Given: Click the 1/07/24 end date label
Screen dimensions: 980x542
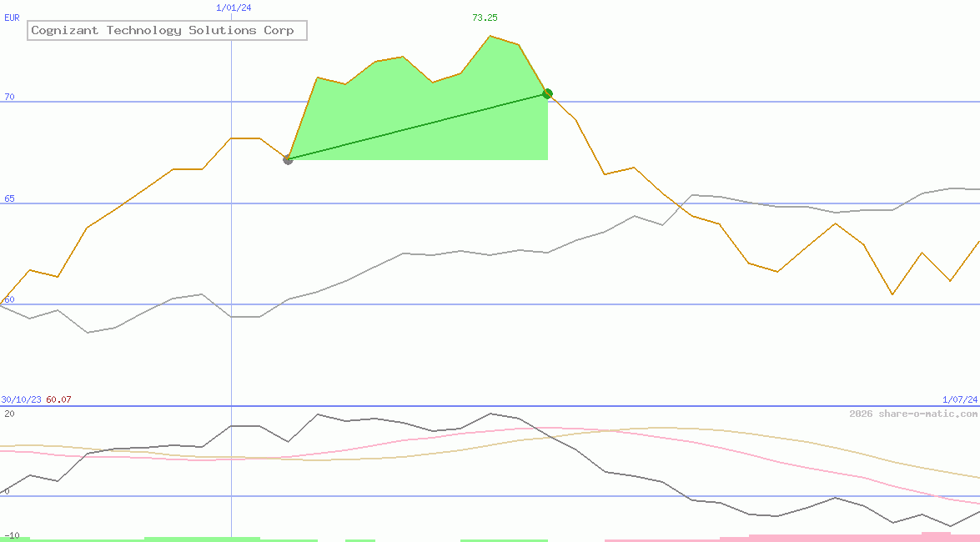Looking at the screenshot, I should [960, 399].
